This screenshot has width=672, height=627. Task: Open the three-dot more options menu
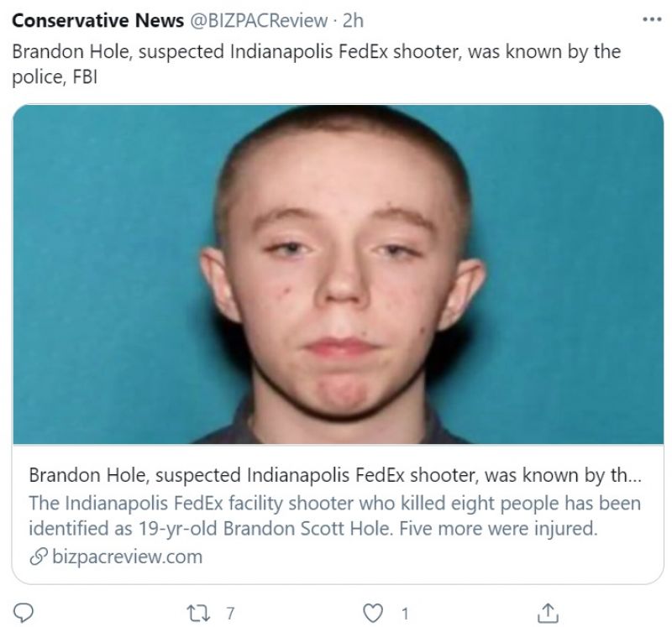click(x=653, y=19)
